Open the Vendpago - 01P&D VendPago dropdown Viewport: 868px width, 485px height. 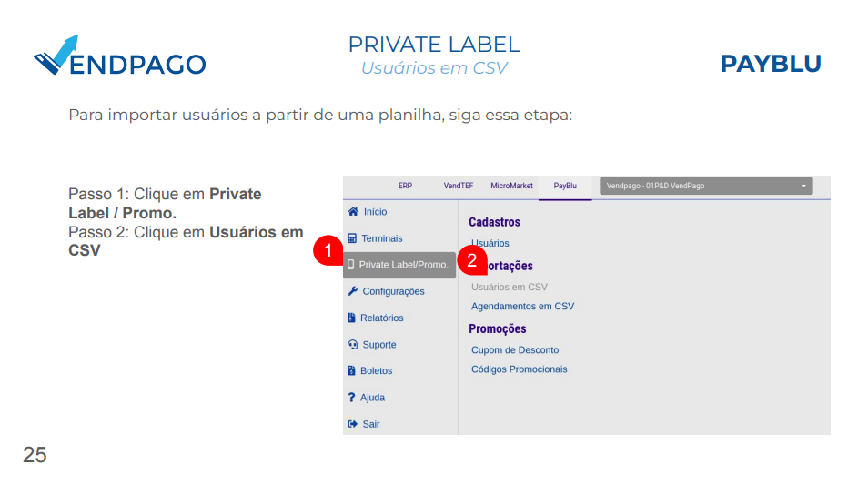click(706, 186)
